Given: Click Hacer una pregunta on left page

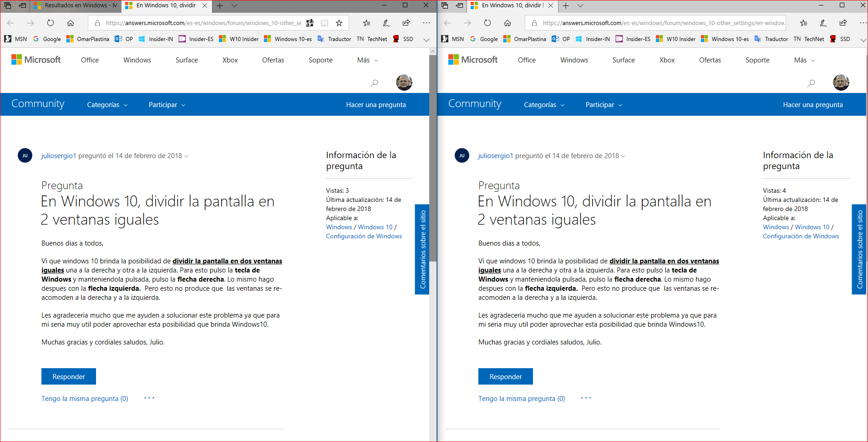Looking at the screenshot, I should pos(376,105).
